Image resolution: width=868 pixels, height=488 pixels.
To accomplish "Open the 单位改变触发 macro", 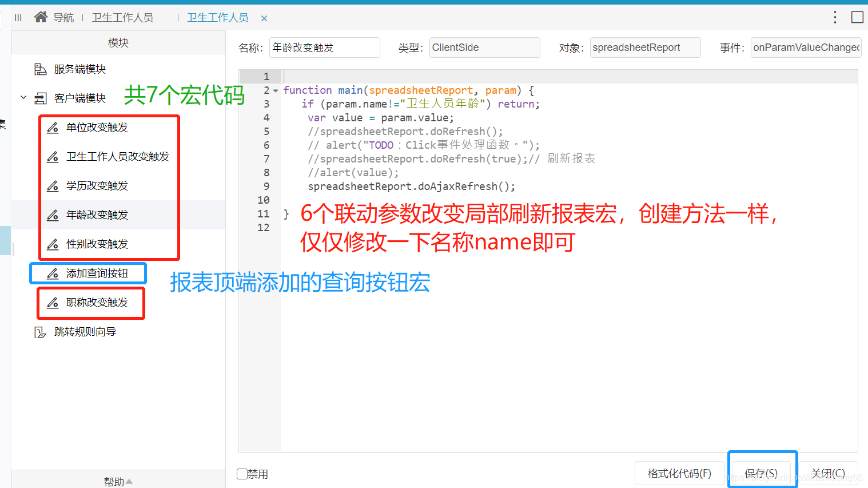I will pyautogui.click(x=97, y=128).
